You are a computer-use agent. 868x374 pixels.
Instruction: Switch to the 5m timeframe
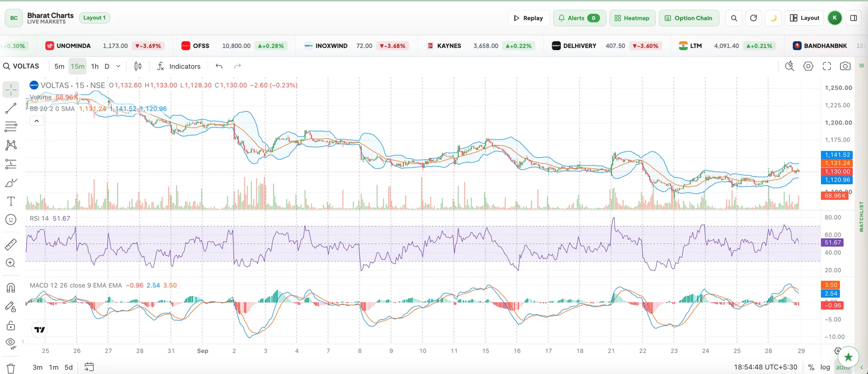(59, 66)
